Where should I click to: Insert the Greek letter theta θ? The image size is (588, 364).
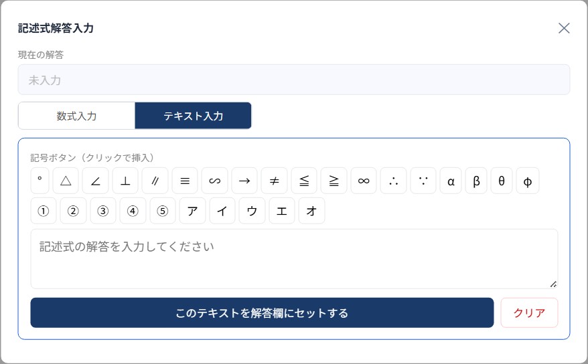pyautogui.click(x=502, y=181)
